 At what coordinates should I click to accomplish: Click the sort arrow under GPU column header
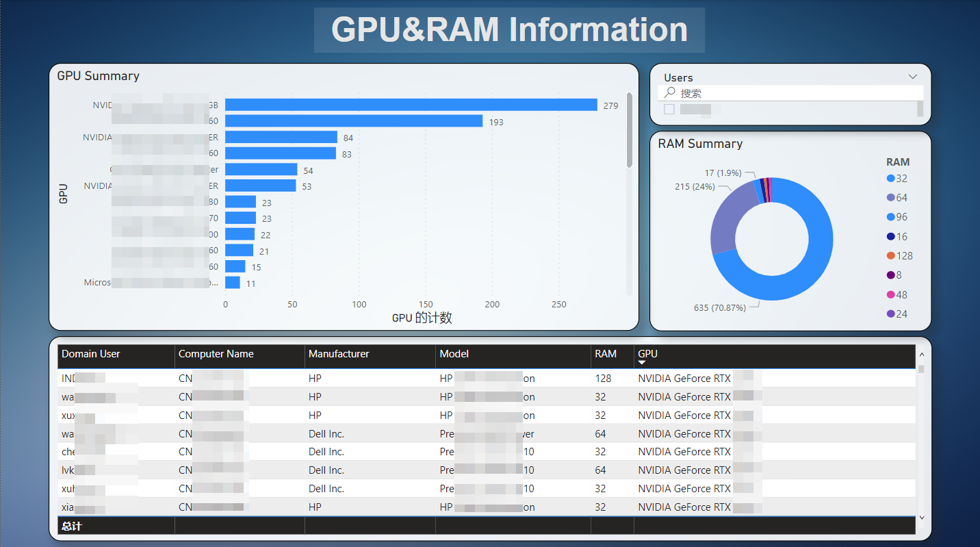coord(642,363)
